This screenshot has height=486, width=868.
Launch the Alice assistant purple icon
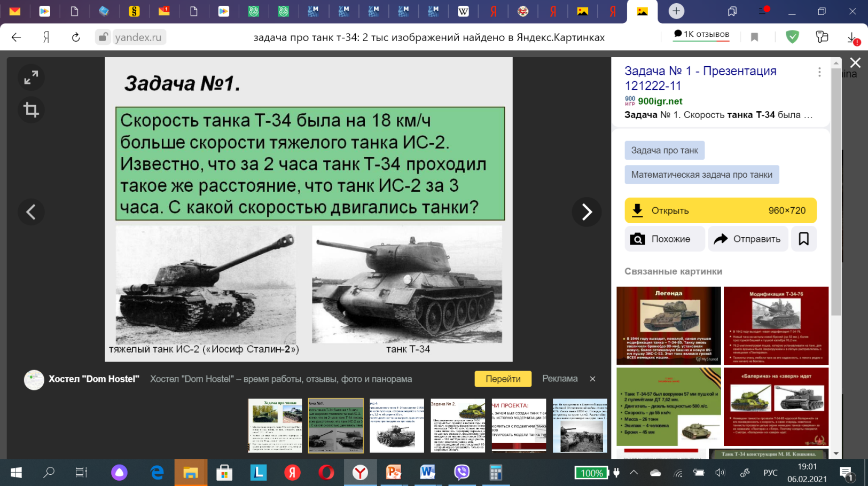point(119,473)
